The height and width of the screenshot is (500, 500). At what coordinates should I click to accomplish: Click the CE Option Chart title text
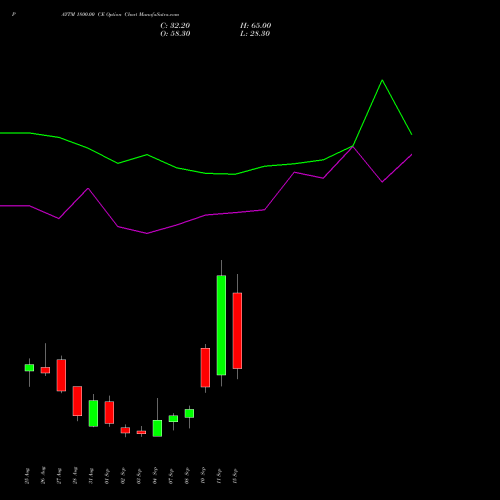point(120,15)
